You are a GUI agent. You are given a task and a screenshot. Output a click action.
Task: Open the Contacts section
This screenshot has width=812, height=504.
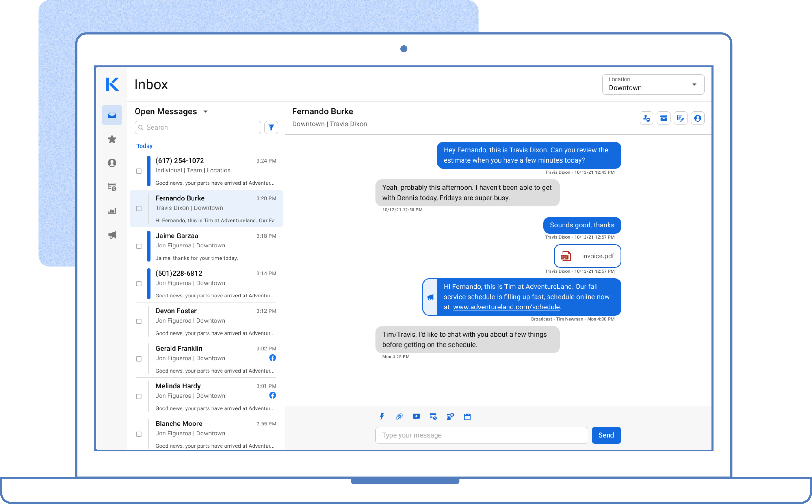pyautogui.click(x=112, y=163)
